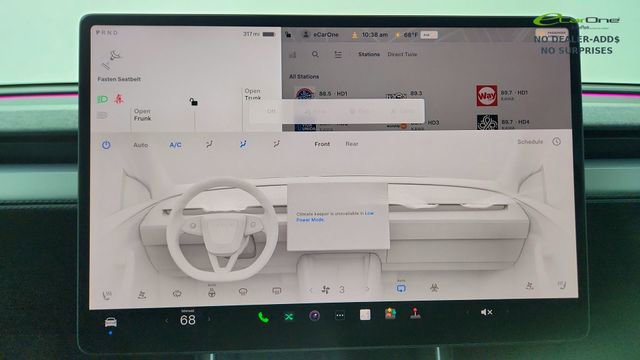Tap the passenger seat climate icon
The image size is (640, 360).
click(x=529, y=286)
